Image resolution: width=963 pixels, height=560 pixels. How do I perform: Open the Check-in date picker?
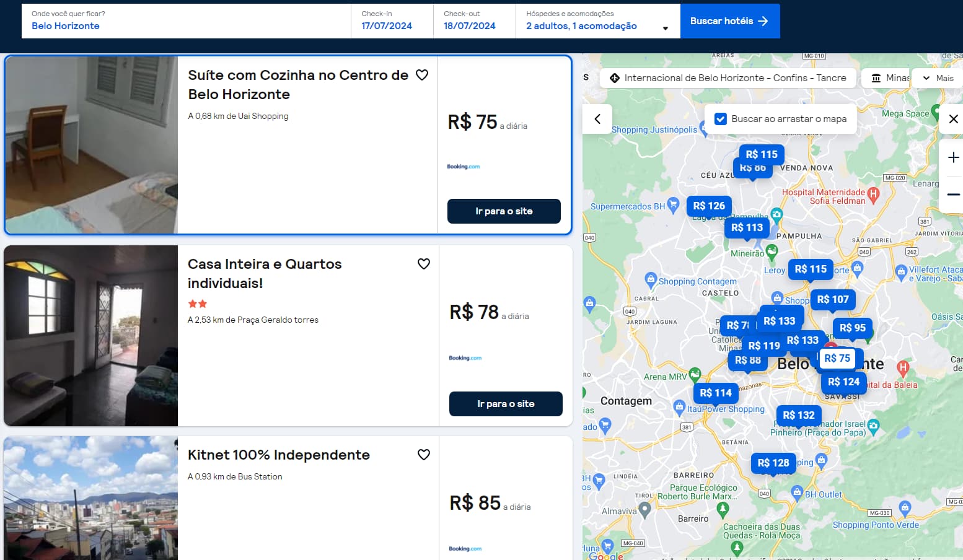pyautogui.click(x=392, y=21)
